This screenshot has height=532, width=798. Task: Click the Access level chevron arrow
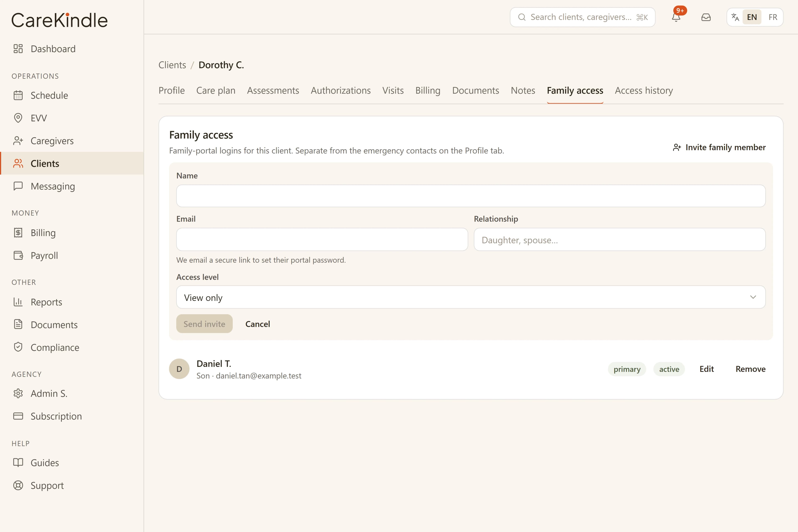tap(753, 297)
